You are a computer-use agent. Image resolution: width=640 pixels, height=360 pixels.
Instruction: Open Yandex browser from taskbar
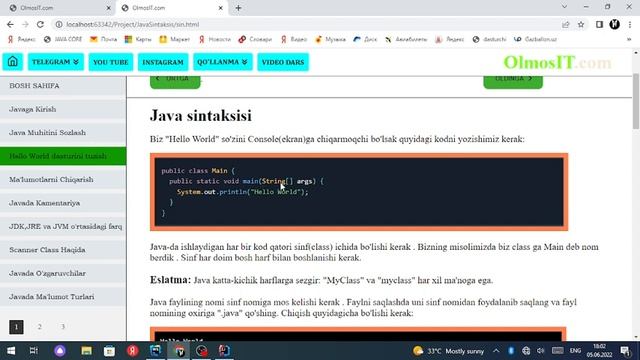click(132, 351)
